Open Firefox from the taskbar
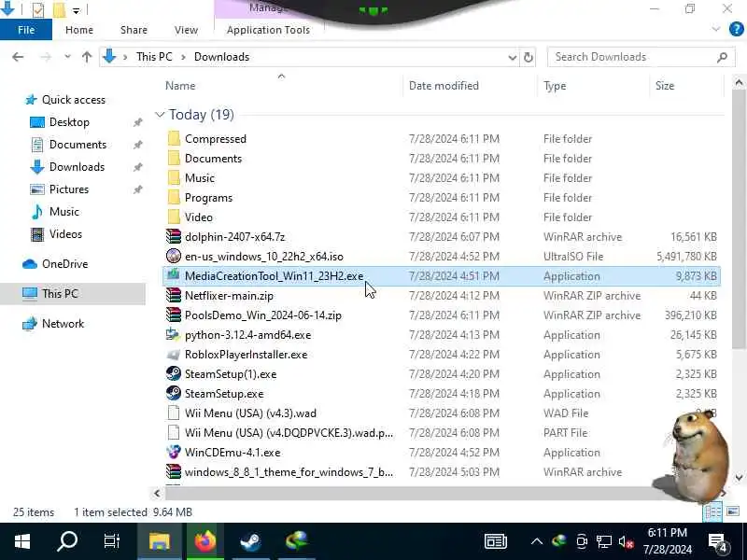This screenshot has height=560, width=747. [204, 541]
